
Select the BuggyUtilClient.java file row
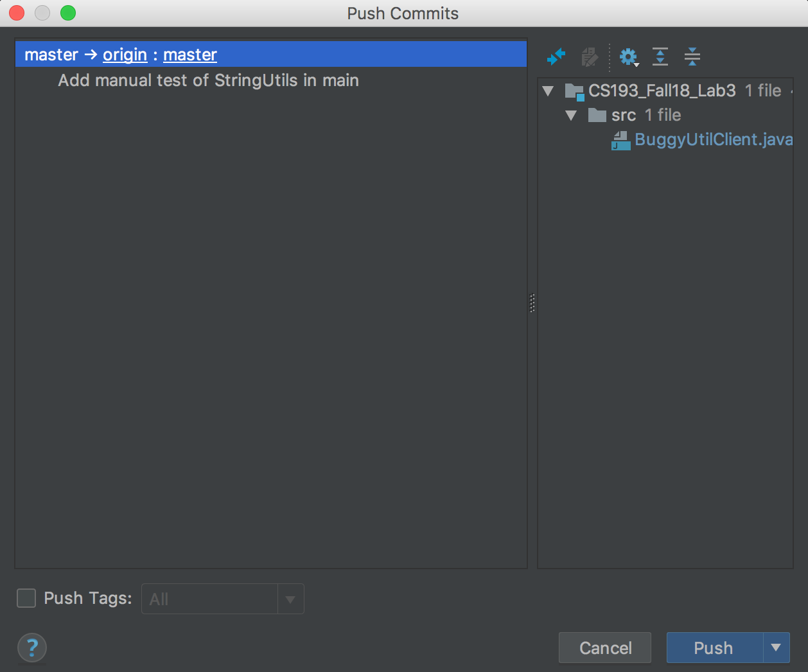click(665, 140)
